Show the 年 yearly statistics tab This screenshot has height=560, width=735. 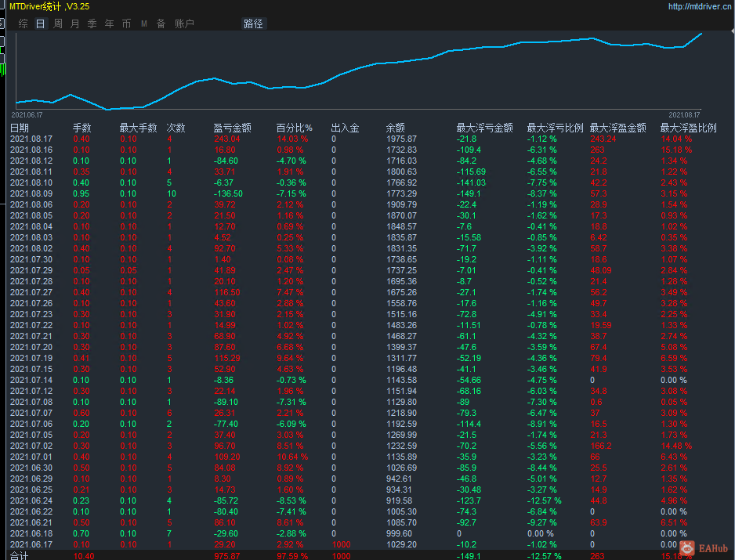(x=109, y=23)
